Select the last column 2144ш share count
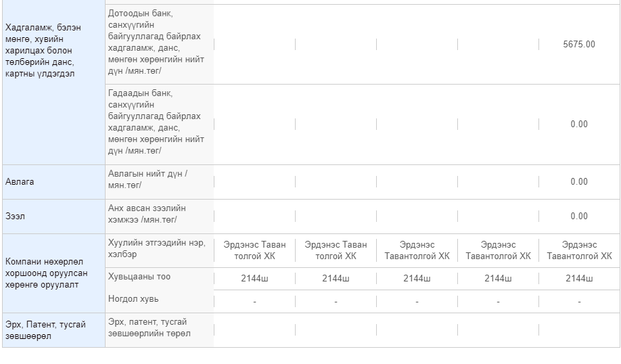The height and width of the screenshot is (364, 621). point(579,279)
